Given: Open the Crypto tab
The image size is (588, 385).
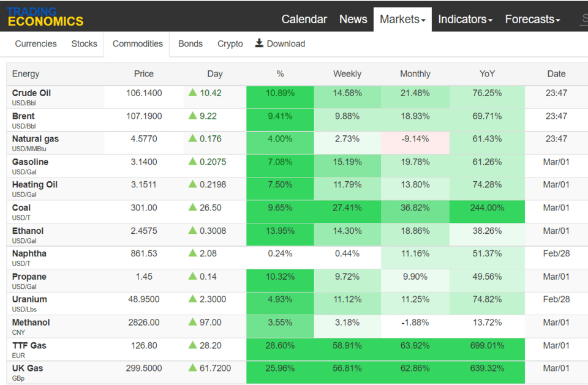Looking at the screenshot, I should (x=230, y=44).
